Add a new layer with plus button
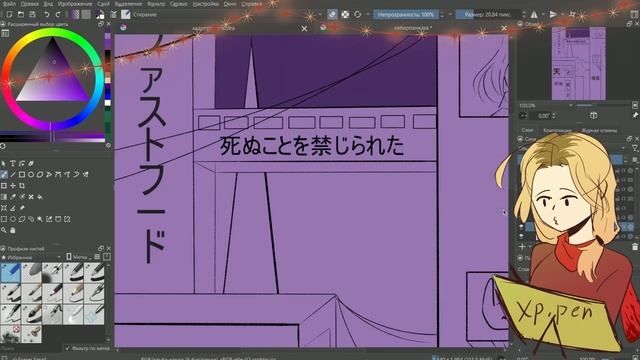 522,247
